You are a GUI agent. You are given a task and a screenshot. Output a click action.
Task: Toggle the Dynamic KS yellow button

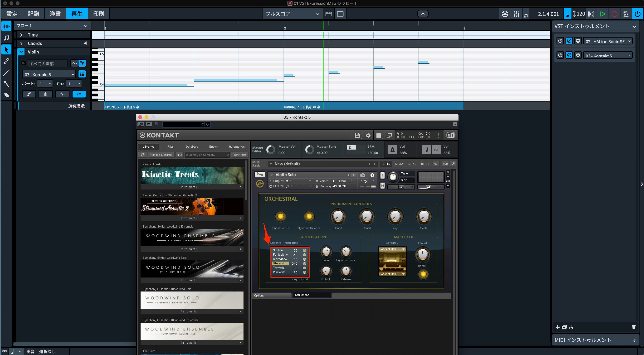(280, 216)
